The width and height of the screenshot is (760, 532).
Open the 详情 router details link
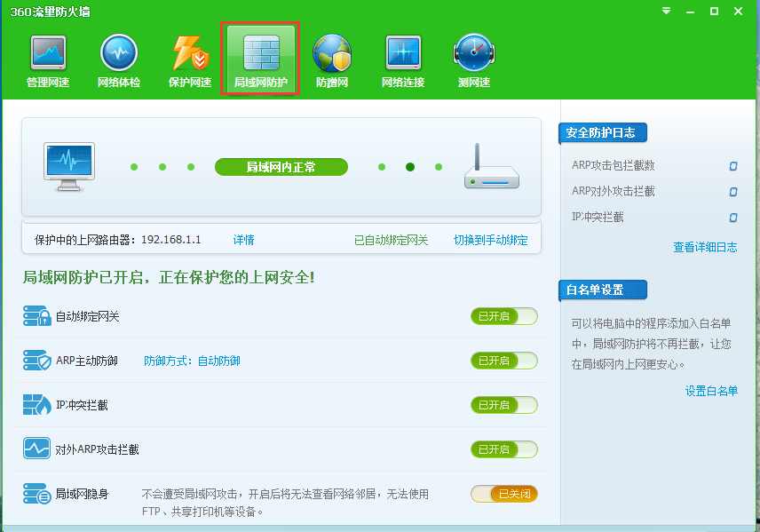(x=244, y=240)
